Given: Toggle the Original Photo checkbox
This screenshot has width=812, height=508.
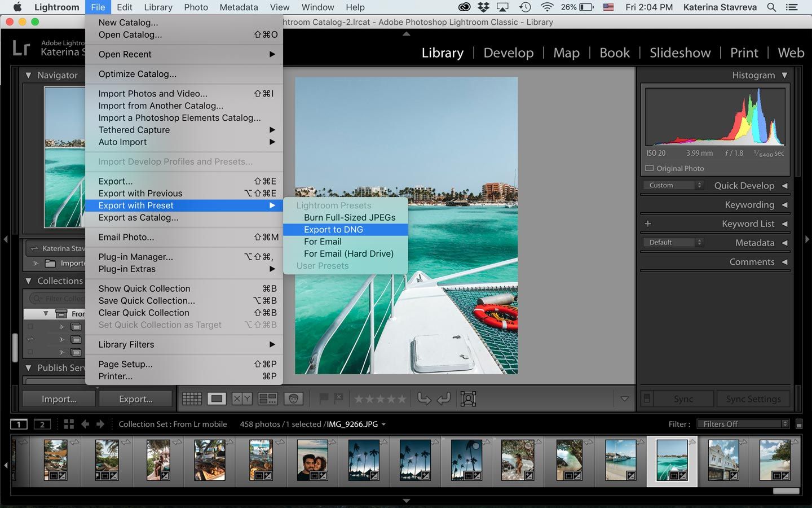Looking at the screenshot, I should coord(650,168).
